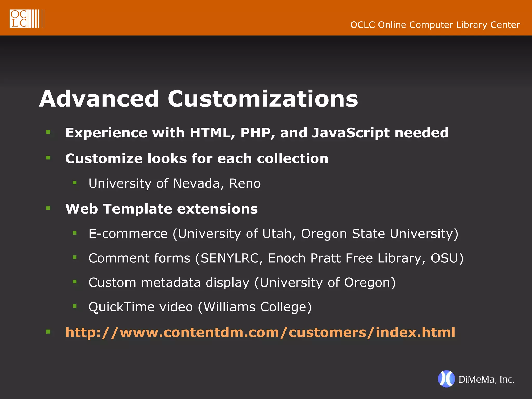Select 'Experience with HTML, PHP, and JavaScript needed'
The image size is (532, 399).
point(257,133)
